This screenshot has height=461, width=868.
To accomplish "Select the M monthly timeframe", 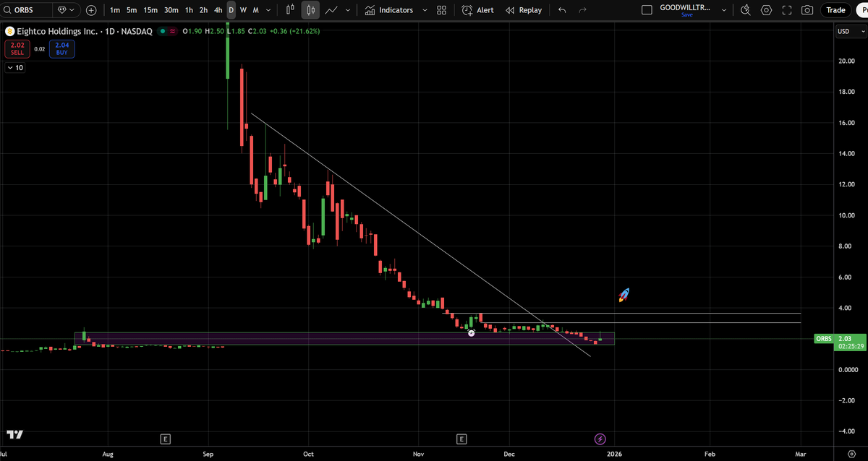I will pyautogui.click(x=255, y=10).
